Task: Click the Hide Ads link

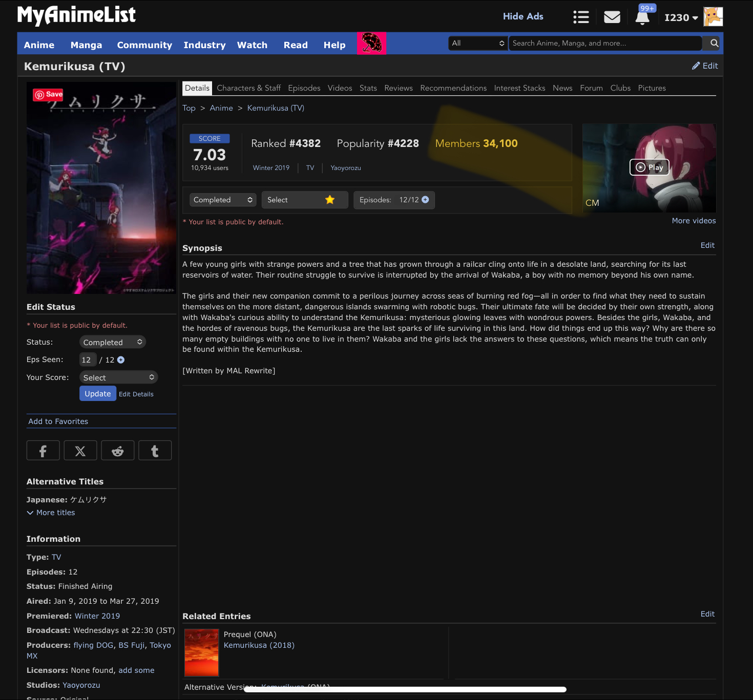Action: pyautogui.click(x=523, y=16)
